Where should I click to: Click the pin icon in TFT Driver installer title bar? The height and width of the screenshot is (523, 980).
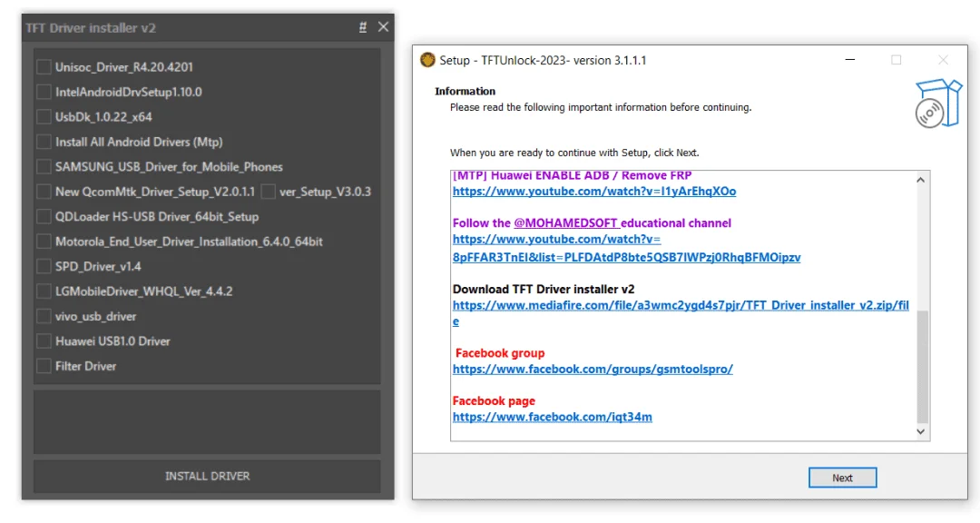362,27
